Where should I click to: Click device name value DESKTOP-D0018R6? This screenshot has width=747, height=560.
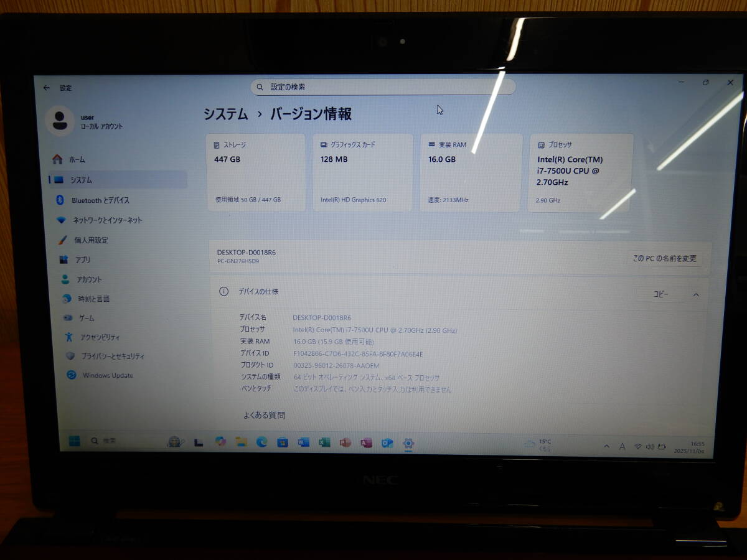322,318
